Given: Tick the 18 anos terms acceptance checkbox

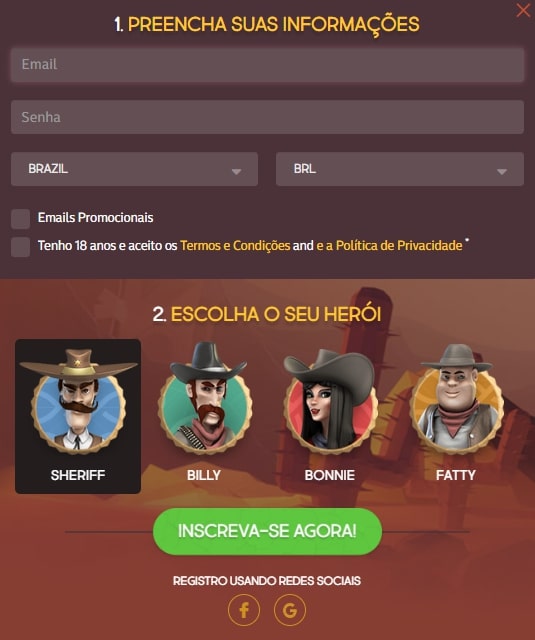Looking at the screenshot, I should point(20,247).
